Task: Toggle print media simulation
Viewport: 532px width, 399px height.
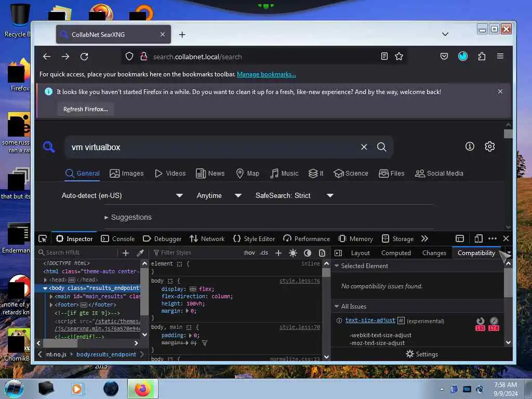Action: click(322, 253)
